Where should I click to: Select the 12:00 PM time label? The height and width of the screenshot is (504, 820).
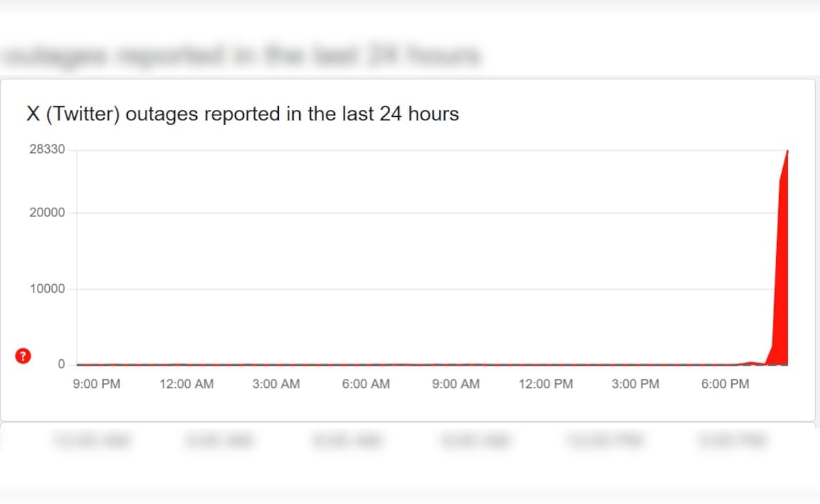(546, 384)
